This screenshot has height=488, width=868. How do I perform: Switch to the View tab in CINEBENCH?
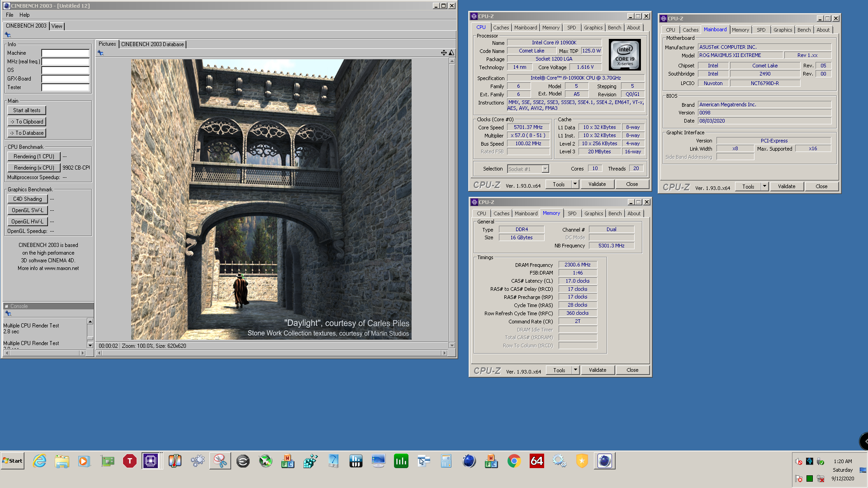click(57, 26)
